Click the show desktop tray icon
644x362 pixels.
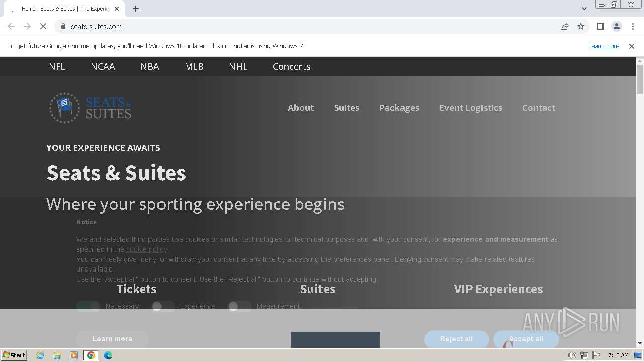pos(638,355)
